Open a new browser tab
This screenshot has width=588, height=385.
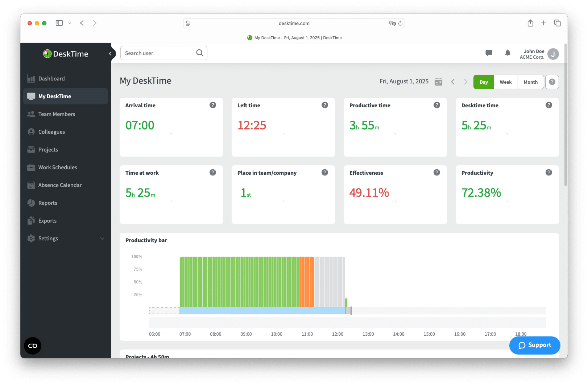[x=544, y=23]
